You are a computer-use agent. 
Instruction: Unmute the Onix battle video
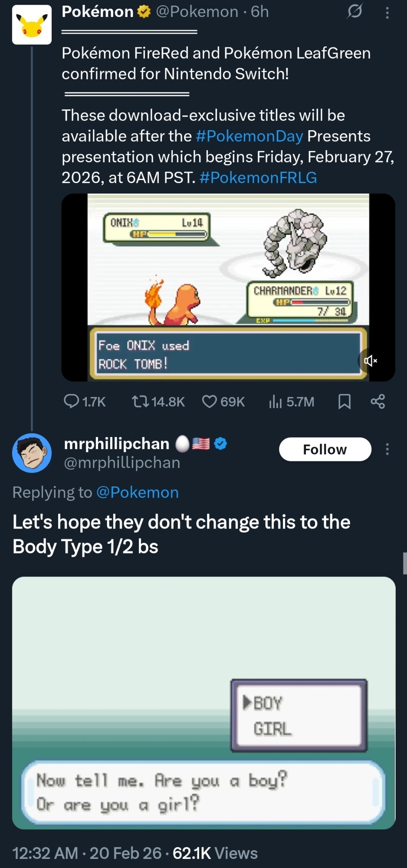pos(370,361)
